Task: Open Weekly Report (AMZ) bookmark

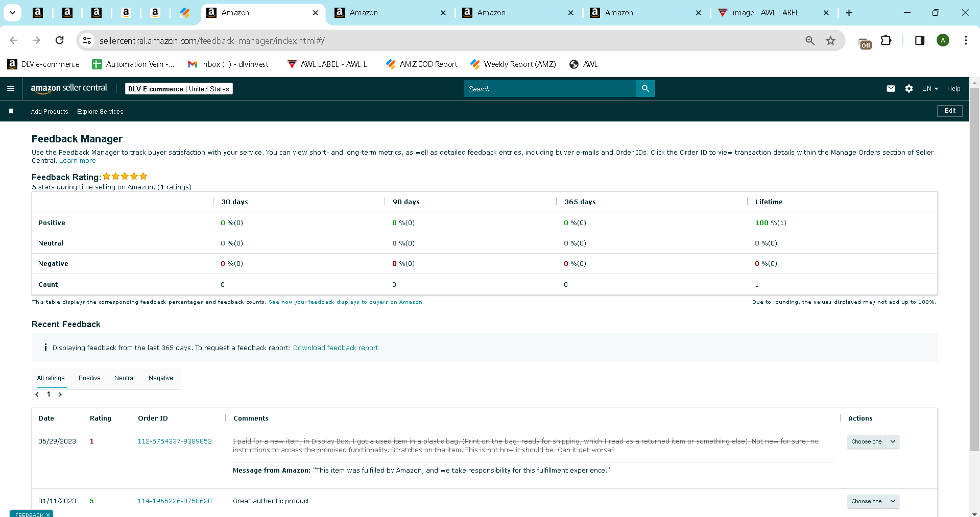Action: click(x=513, y=64)
